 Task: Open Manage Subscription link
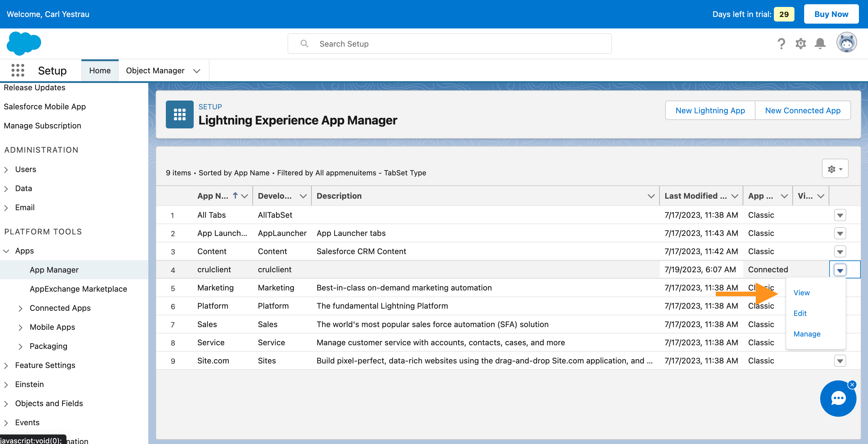[42, 126]
